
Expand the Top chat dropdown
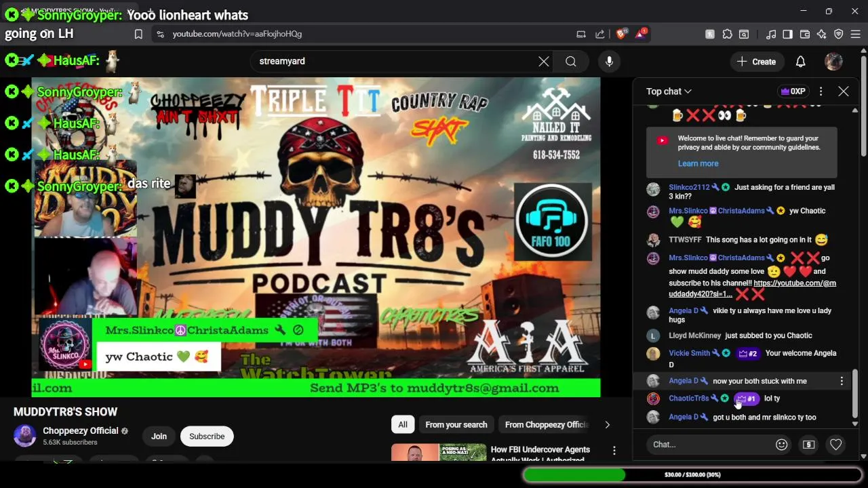tap(669, 91)
